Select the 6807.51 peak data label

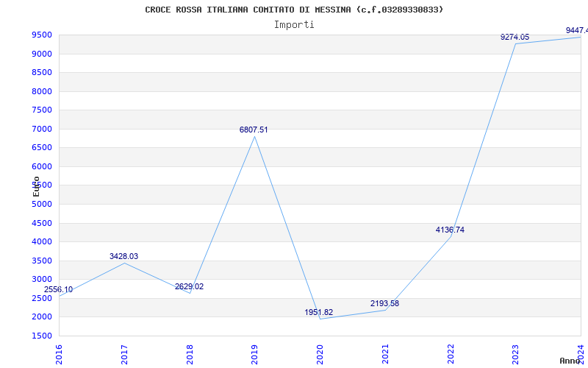point(254,130)
